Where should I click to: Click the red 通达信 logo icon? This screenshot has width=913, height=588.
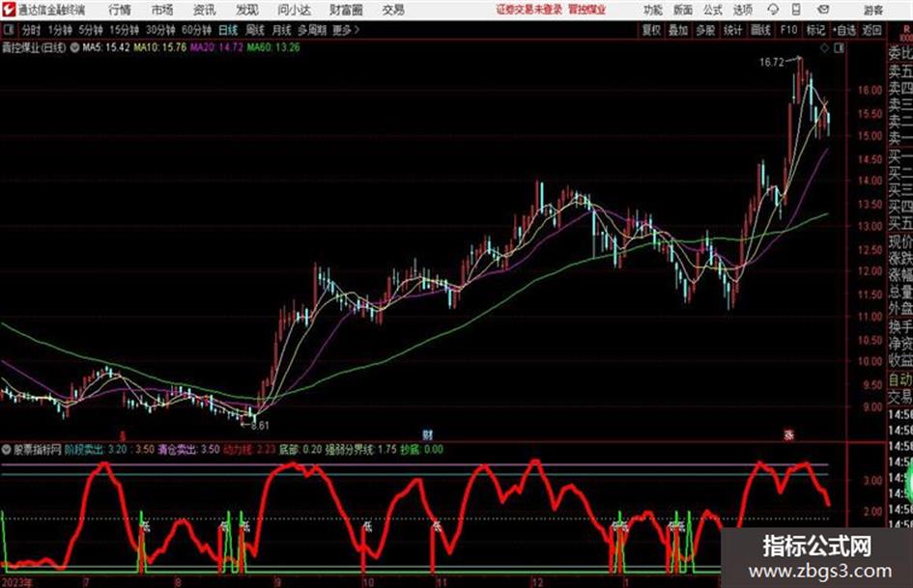[x=9, y=10]
